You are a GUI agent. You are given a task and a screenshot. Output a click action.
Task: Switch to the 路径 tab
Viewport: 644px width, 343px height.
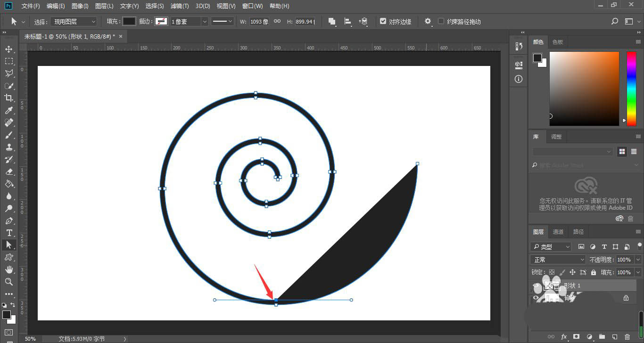578,232
